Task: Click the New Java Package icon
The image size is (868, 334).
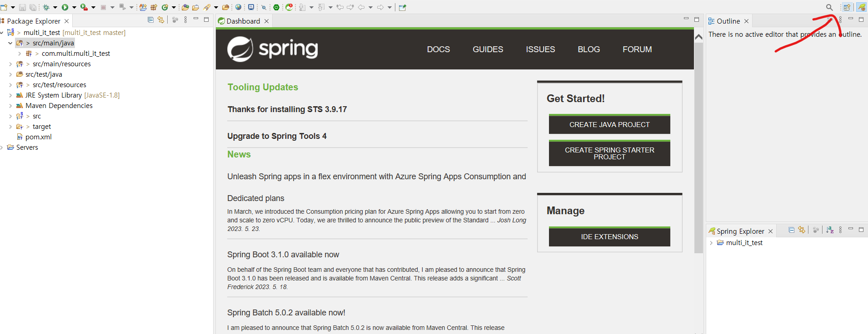Action: click(x=154, y=7)
